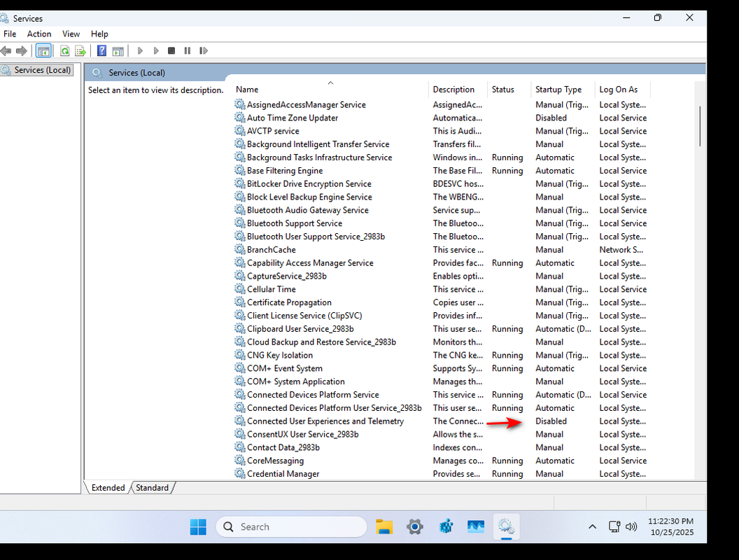Click the Stop Service square icon
This screenshot has height=560, width=739.
pos(171,51)
